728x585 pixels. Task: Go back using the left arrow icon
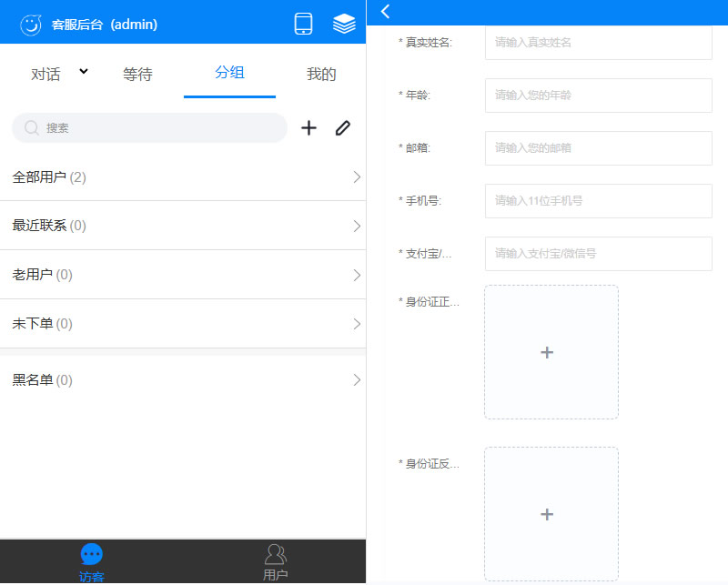[x=386, y=11]
